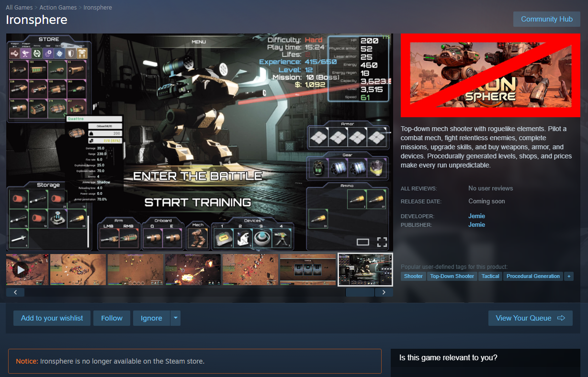Select the explosion gameplay screenshot thumbnail
Image resolution: width=588 pixels, height=377 pixels.
[x=193, y=270]
